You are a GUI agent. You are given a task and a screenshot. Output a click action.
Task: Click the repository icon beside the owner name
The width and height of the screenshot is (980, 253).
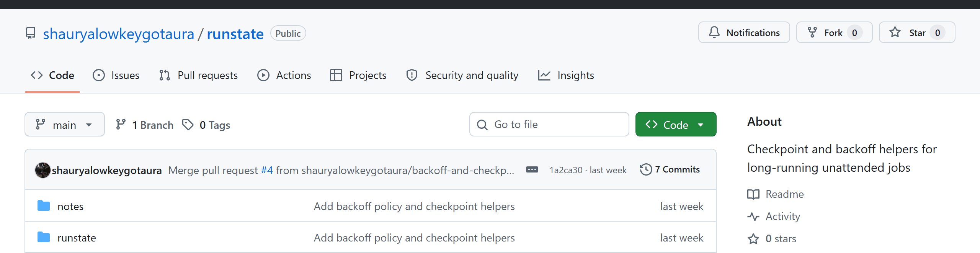[x=31, y=33]
